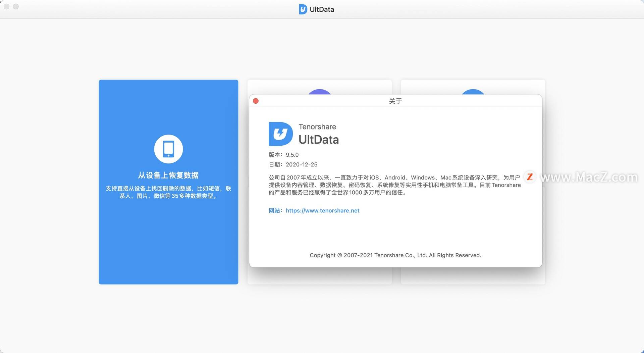Image resolution: width=644 pixels, height=353 pixels.
Task: Click the orange Z watermark icon
Action: pyautogui.click(x=530, y=177)
